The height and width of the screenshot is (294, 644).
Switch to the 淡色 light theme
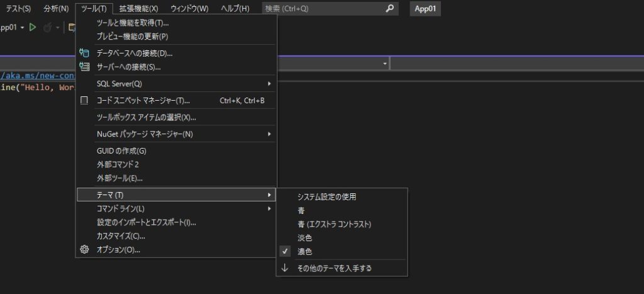coord(305,238)
